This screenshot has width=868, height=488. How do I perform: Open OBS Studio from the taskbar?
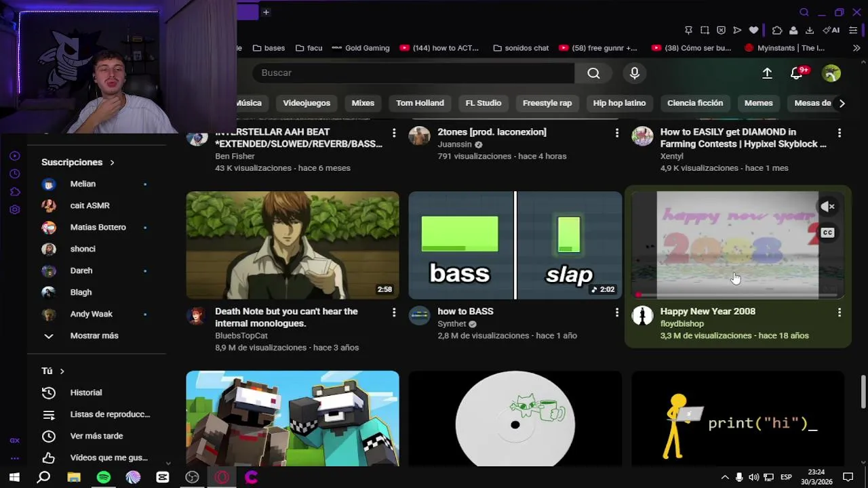point(192,477)
